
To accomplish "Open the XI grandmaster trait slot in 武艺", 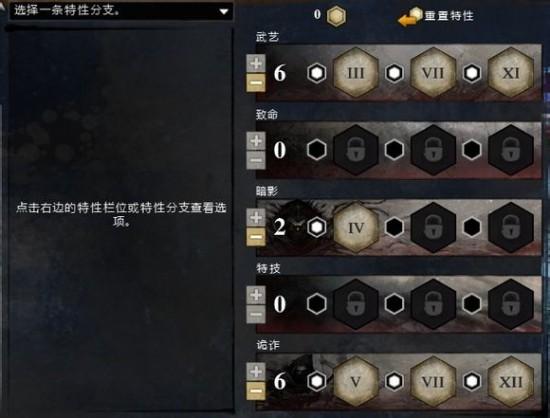I will pyautogui.click(x=511, y=73).
